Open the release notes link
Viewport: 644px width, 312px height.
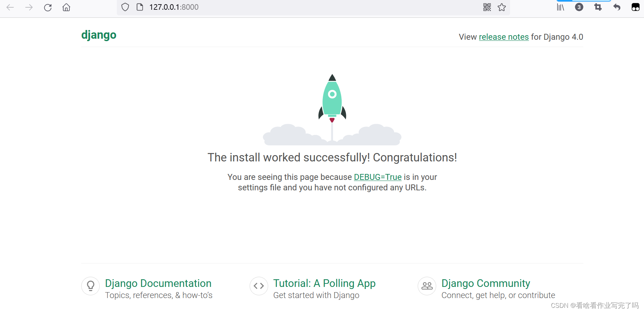click(x=504, y=37)
